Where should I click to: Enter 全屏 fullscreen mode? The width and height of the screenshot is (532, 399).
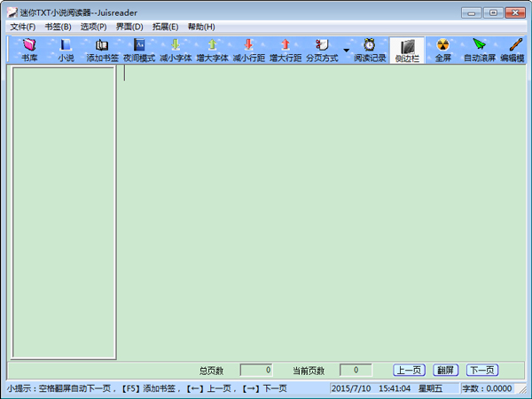(x=443, y=50)
